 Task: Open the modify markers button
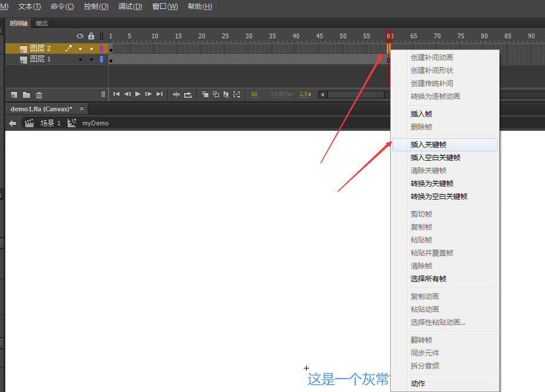point(237,94)
